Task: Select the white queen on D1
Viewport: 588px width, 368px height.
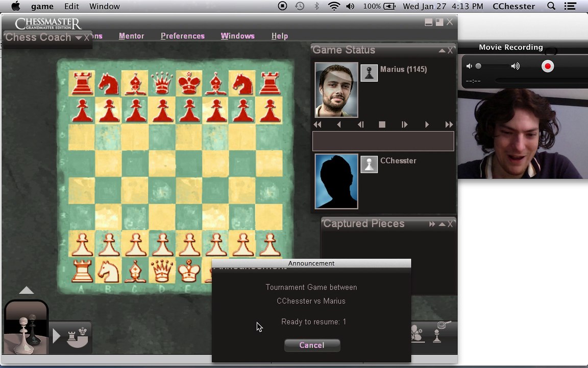Action: pos(162,270)
